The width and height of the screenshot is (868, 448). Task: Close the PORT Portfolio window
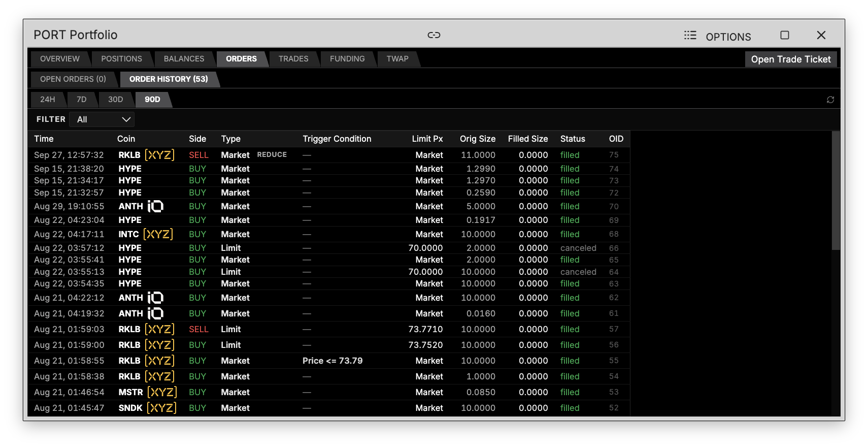point(821,35)
